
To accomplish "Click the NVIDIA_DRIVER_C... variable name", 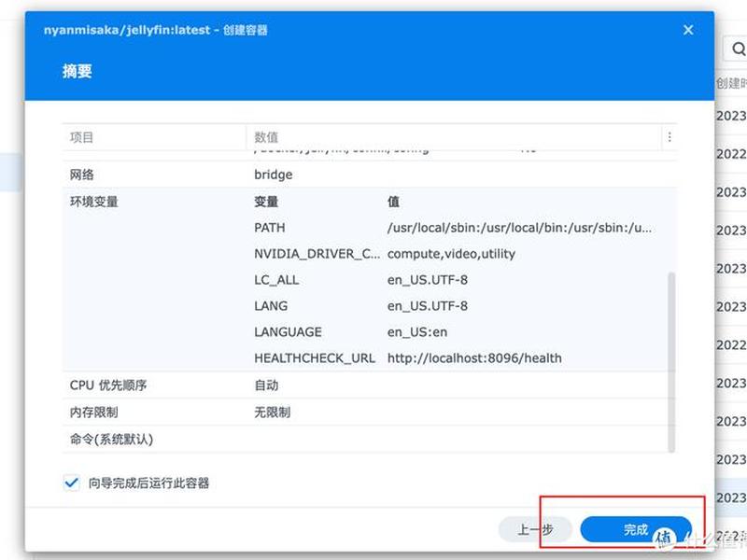I will [317, 254].
